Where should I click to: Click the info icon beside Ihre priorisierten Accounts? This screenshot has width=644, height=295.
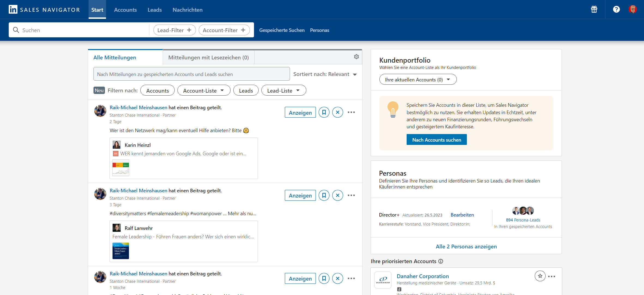(441, 261)
